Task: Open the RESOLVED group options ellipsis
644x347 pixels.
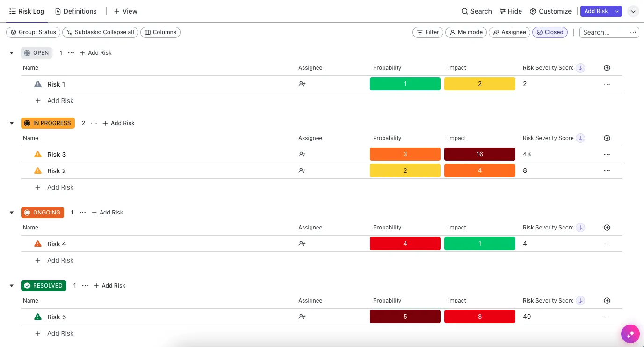Action: coord(85,286)
